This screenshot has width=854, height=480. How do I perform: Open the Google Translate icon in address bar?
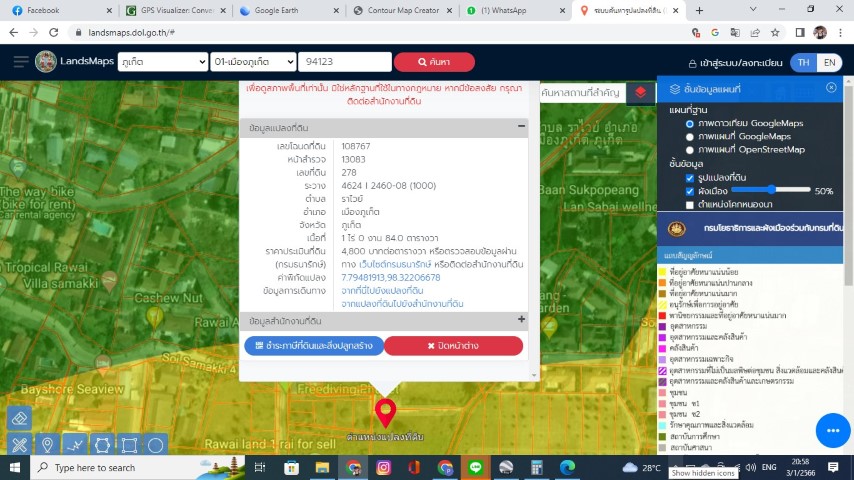735,33
